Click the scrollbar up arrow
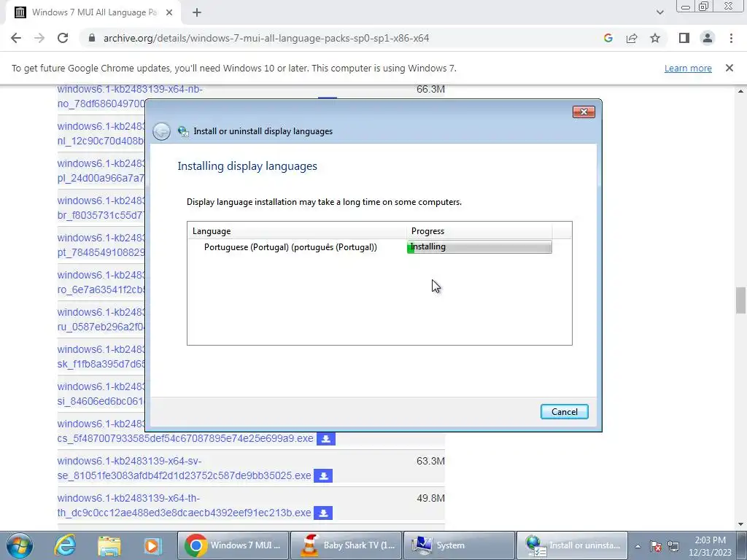This screenshot has width=747, height=560. pyautogui.click(x=740, y=90)
